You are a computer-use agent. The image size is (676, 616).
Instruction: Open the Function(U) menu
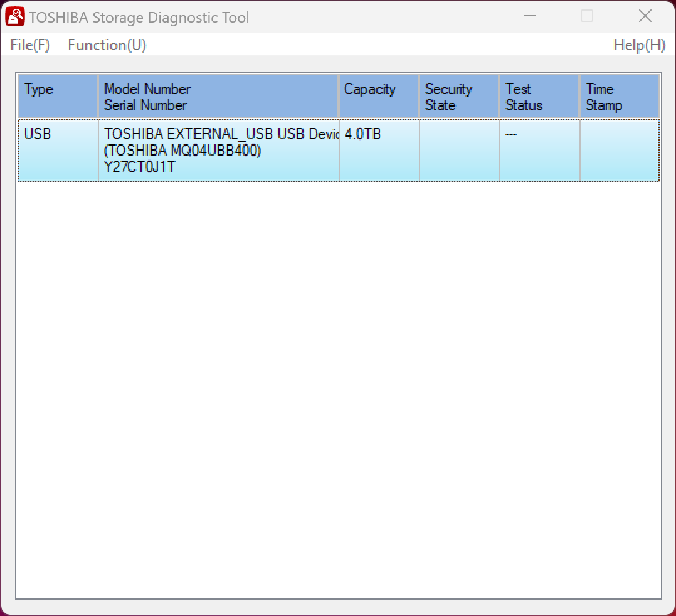[x=106, y=45]
